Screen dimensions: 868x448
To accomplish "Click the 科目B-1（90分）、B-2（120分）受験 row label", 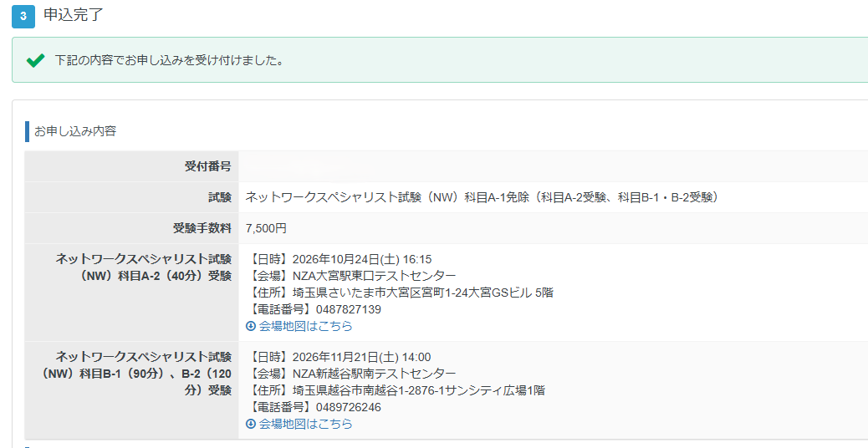I will (136, 374).
